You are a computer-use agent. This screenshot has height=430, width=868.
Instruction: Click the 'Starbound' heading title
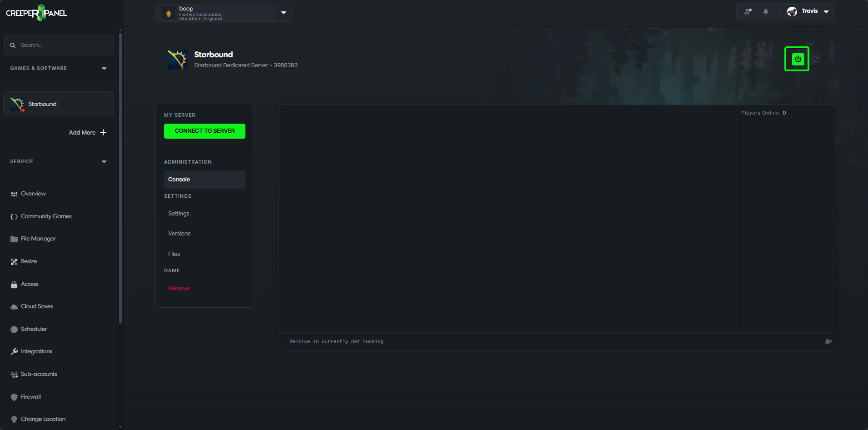(213, 55)
